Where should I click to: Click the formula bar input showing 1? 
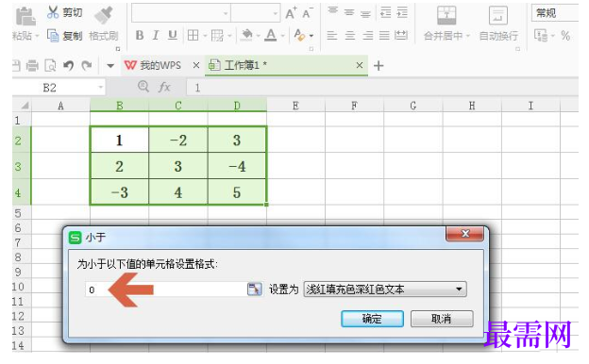[382, 88]
